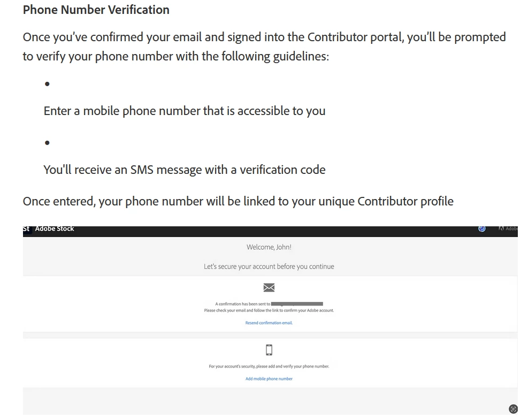Click 'Let's secure your account' message

(269, 266)
